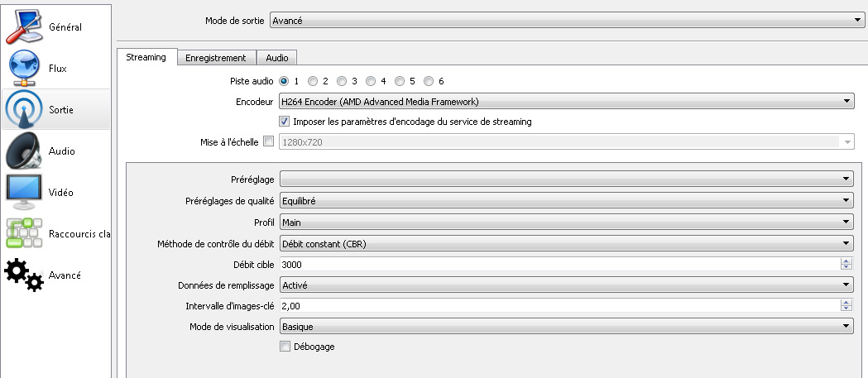The height and width of the screenshot is (378, 868).
Task: Open the Général settings icon
Action: (x=24, y=26)
